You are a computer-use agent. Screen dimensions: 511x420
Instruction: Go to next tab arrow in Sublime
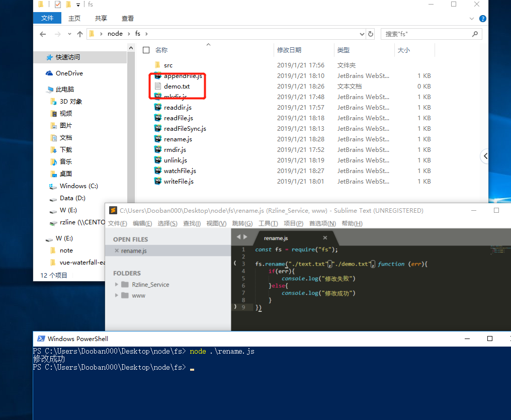pos(245,237)
